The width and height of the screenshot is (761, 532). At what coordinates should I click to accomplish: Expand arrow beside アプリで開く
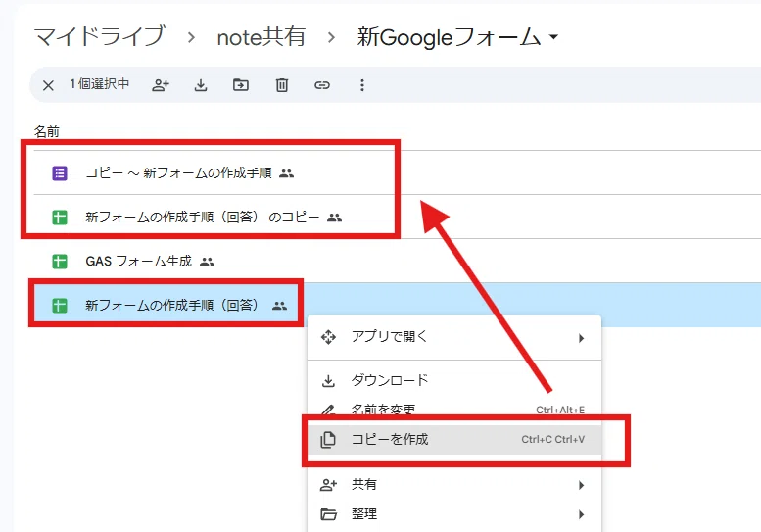(x=581, y=338)
